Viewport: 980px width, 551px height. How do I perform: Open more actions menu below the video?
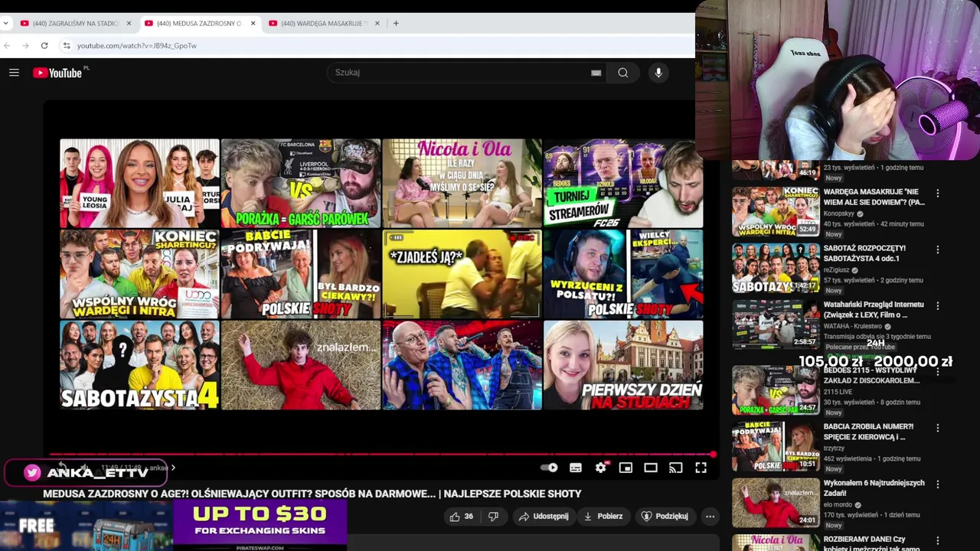(710, 517)
